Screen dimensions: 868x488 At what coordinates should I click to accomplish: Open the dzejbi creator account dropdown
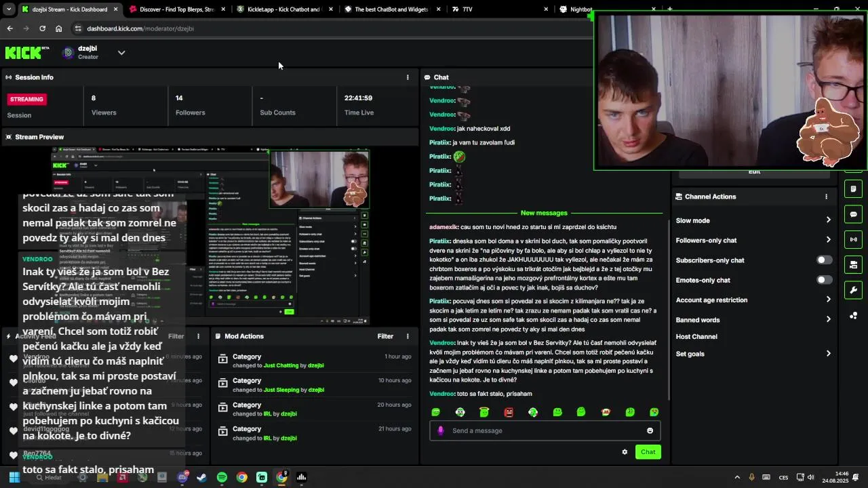[121, 52]
